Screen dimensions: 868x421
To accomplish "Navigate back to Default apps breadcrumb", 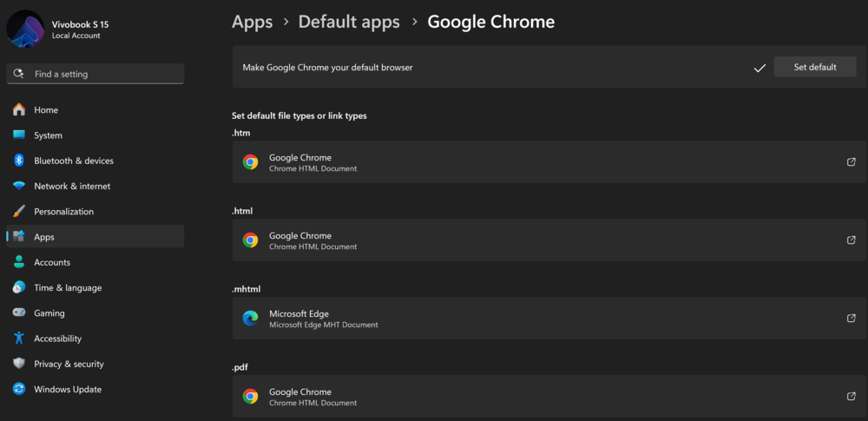I will [x=349, y=23].
